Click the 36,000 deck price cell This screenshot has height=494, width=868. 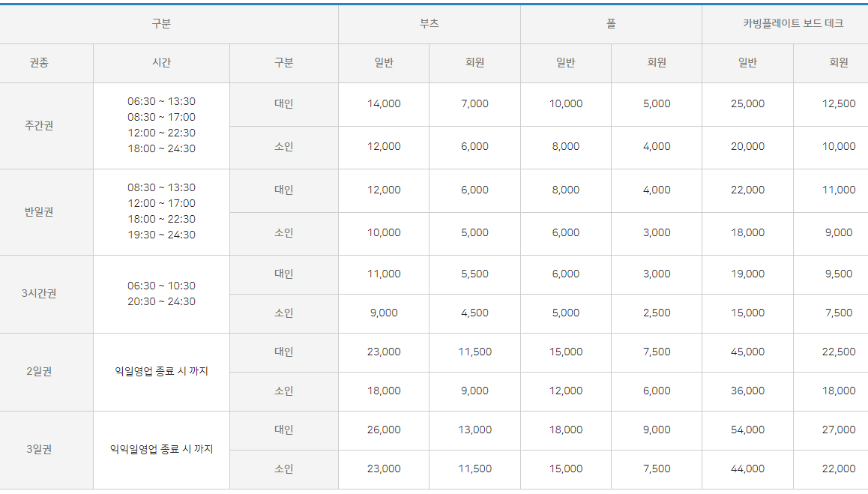coord(747,391)
